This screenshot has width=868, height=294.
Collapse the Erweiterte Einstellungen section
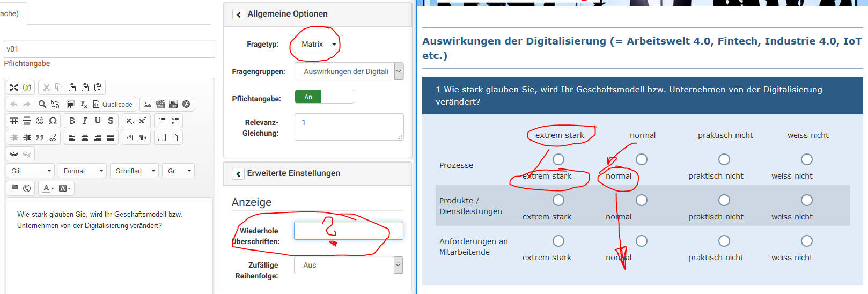pyautogui.click(x=239, y=174)
